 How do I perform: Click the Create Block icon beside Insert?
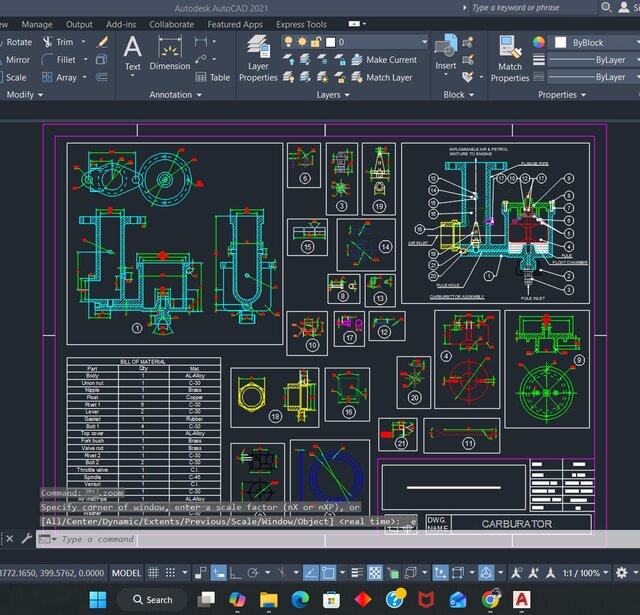(468, 42)
